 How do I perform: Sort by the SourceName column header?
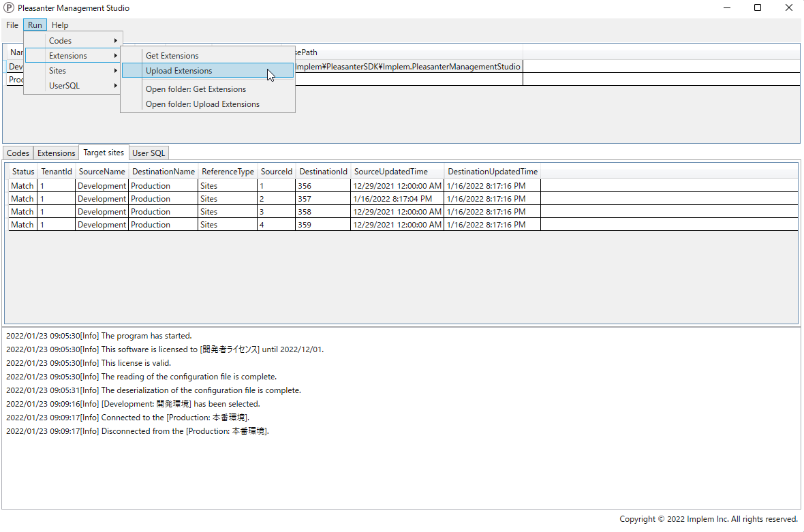pyautogui.click(x=102, y=172)
